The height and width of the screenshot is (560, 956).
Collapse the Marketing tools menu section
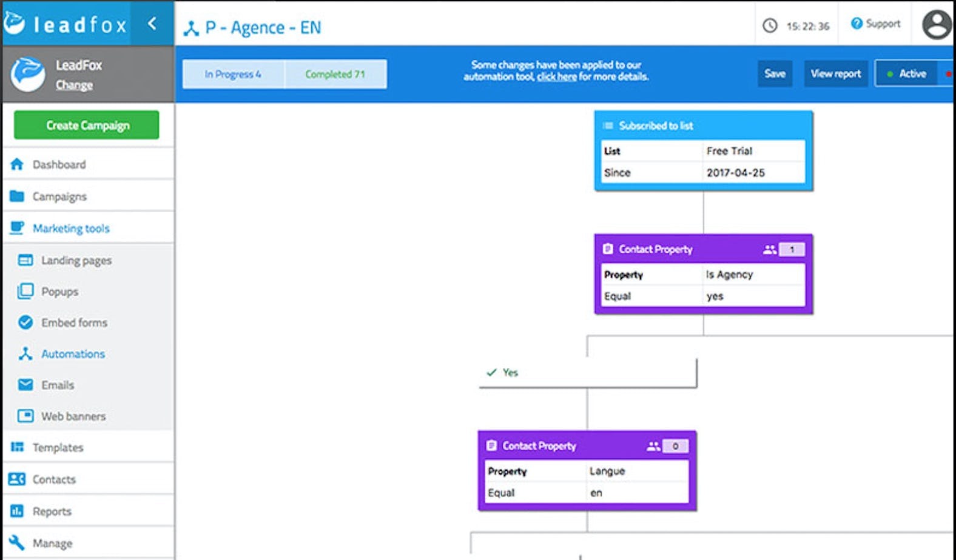coord(71,228)
